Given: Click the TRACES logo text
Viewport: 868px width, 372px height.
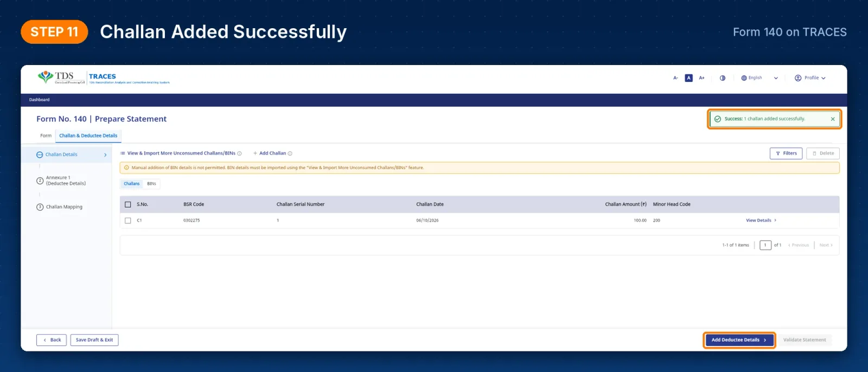Looking at the screenshot, I should (x=103, y=76).
